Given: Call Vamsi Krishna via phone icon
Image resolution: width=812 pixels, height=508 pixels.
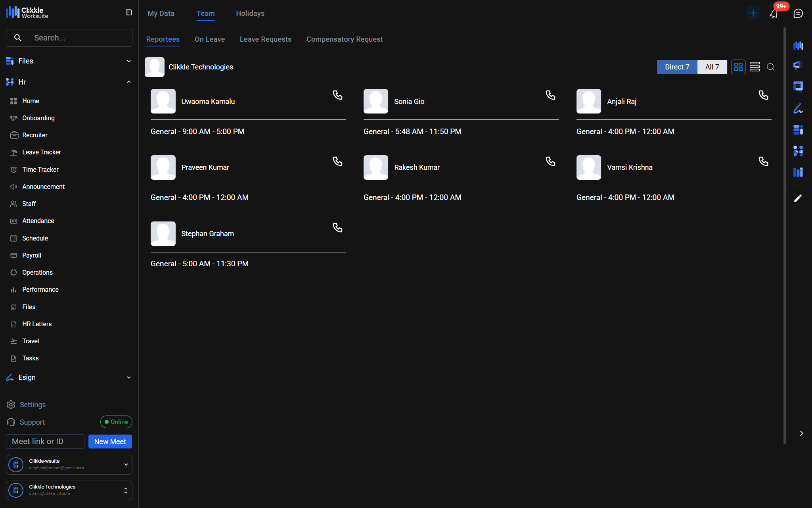Looking at the screenshot, I should [x=763, y=162].
